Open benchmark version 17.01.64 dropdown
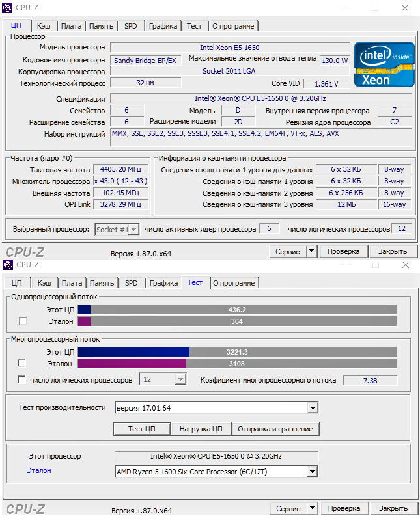 (313, 408)
